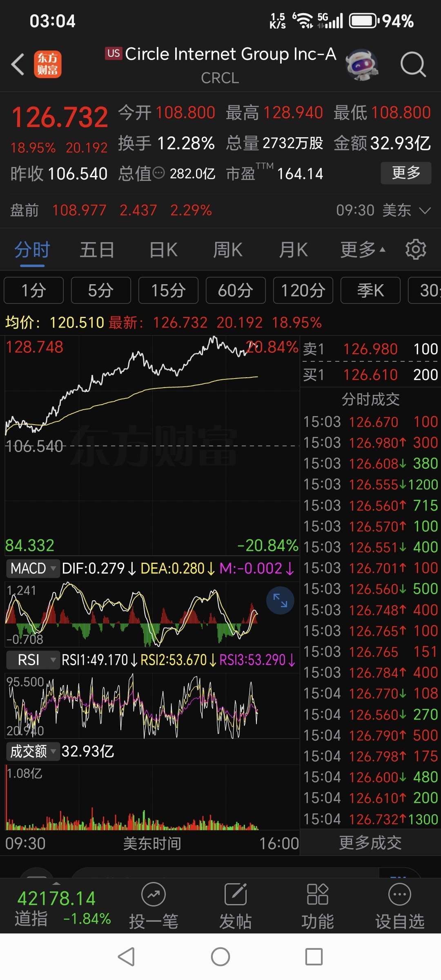Select the 120分 period button
Viewport: 441px width, 980px height.
(x=303, y=290)
